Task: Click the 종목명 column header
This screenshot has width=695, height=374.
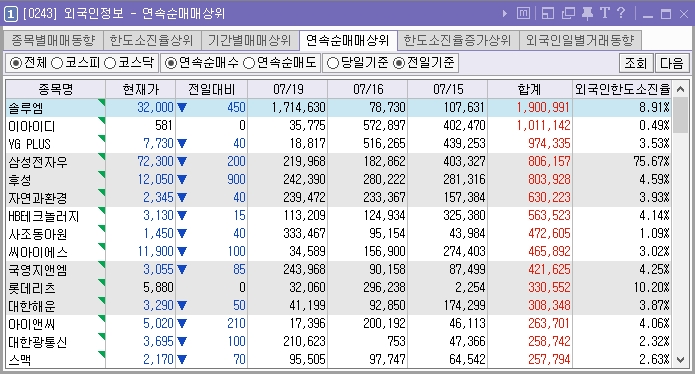Action: coord(55,90)
